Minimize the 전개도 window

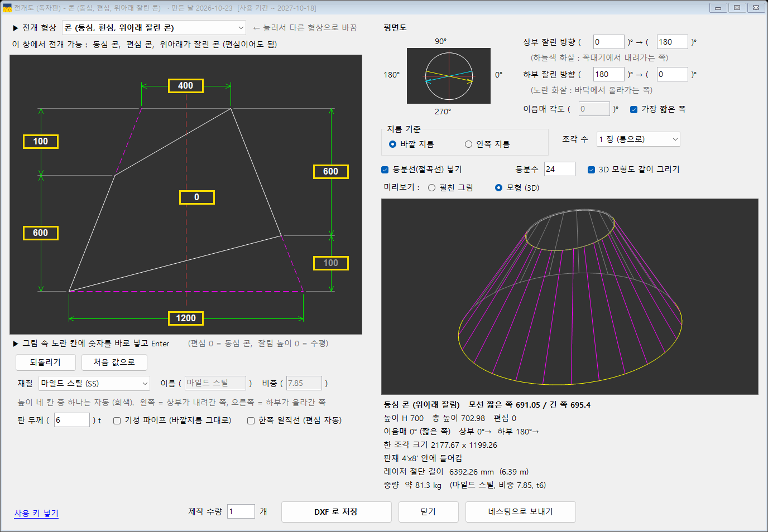[718, 8]
